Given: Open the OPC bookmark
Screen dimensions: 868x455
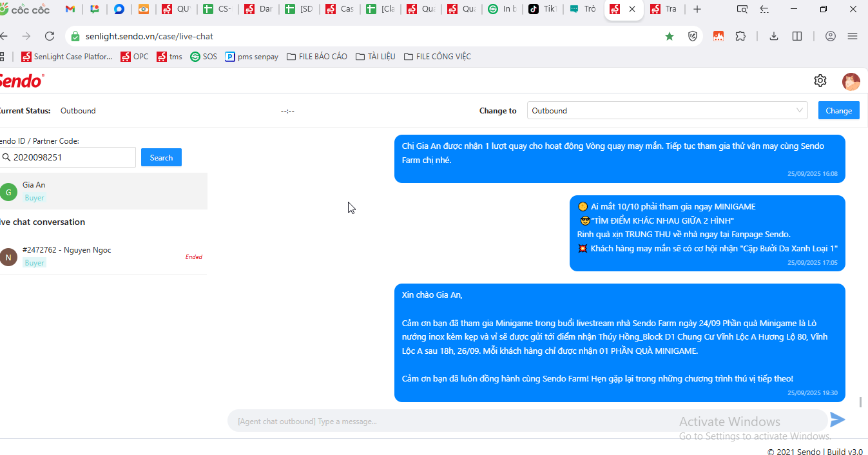Looking at the screenshot, I should pyautogui.click(x=135, y=57).
